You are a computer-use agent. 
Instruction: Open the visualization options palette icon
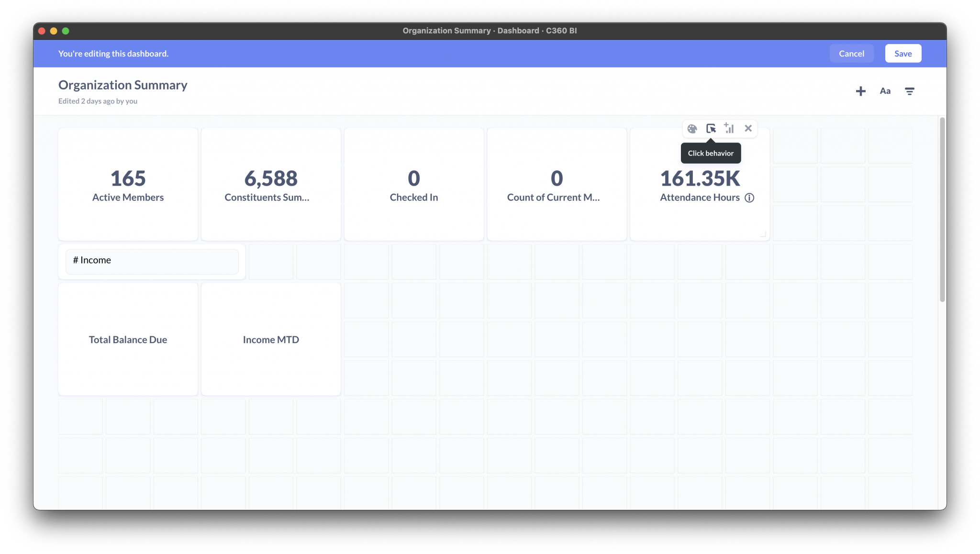pos(691,128)
